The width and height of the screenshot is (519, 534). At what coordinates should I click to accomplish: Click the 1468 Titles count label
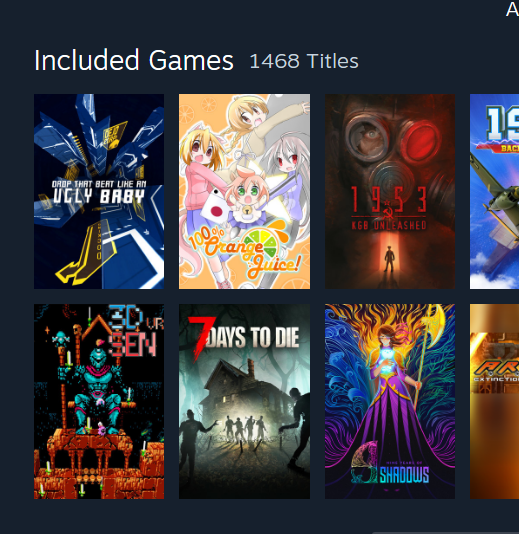click(304, 61)
